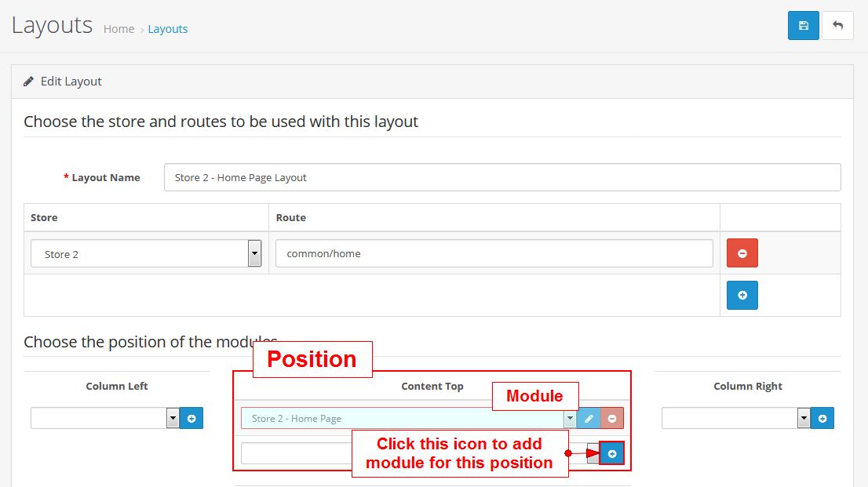Remove the Store 2 route row
The height and width of the screenshot is (487, 868).
(742, 253)
